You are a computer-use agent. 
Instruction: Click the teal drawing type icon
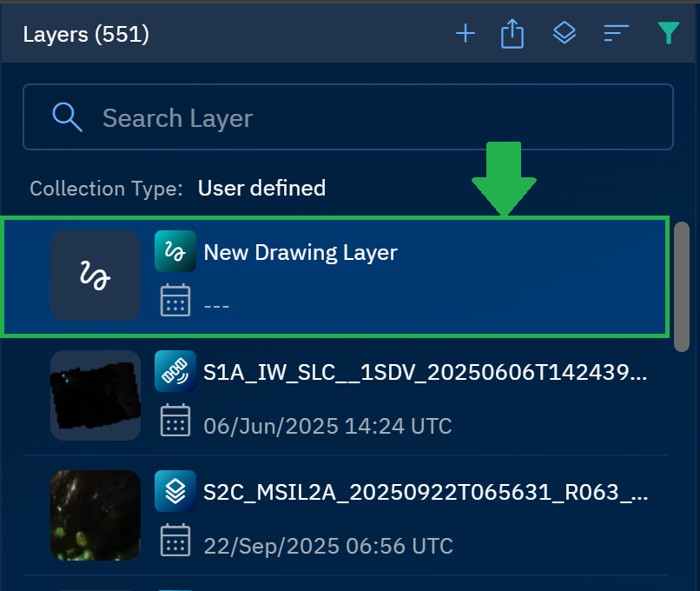tap(175, 252)
